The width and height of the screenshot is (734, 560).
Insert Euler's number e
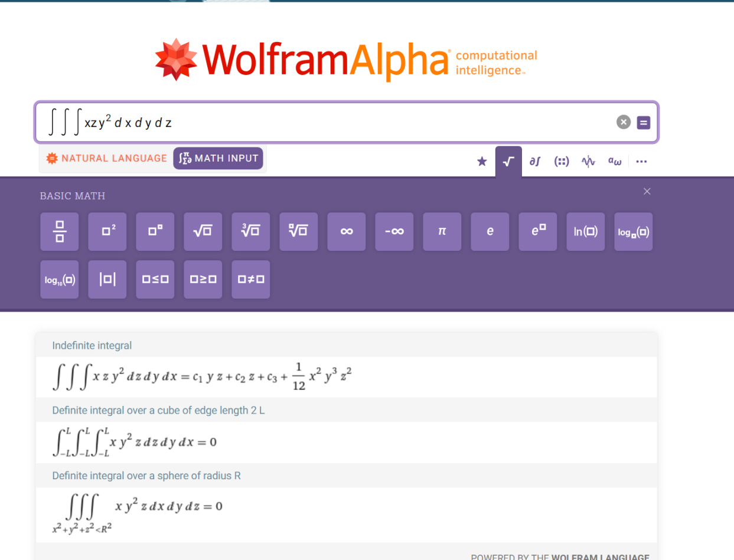pos(490,232)
